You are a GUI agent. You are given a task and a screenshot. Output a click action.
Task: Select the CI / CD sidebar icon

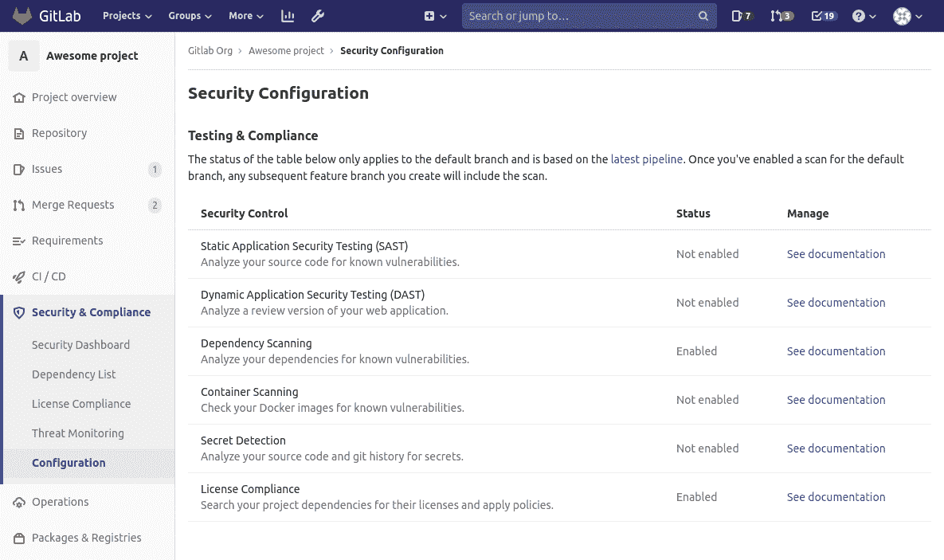[x=18, y=276]
